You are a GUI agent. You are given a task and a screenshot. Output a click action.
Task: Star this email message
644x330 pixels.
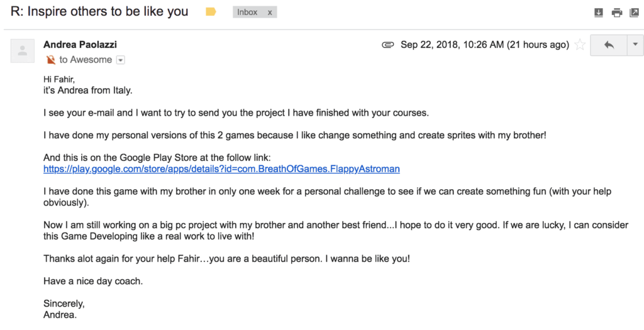pos(579,45)
